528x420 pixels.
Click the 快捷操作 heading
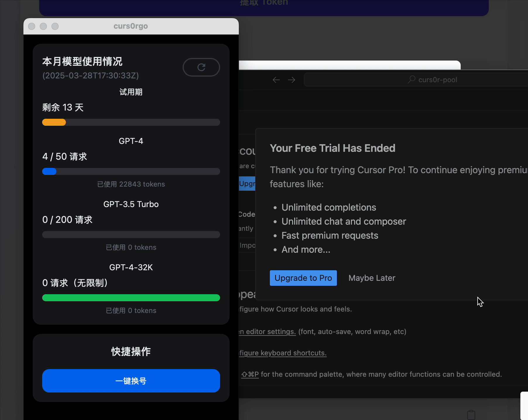[131, 352]
